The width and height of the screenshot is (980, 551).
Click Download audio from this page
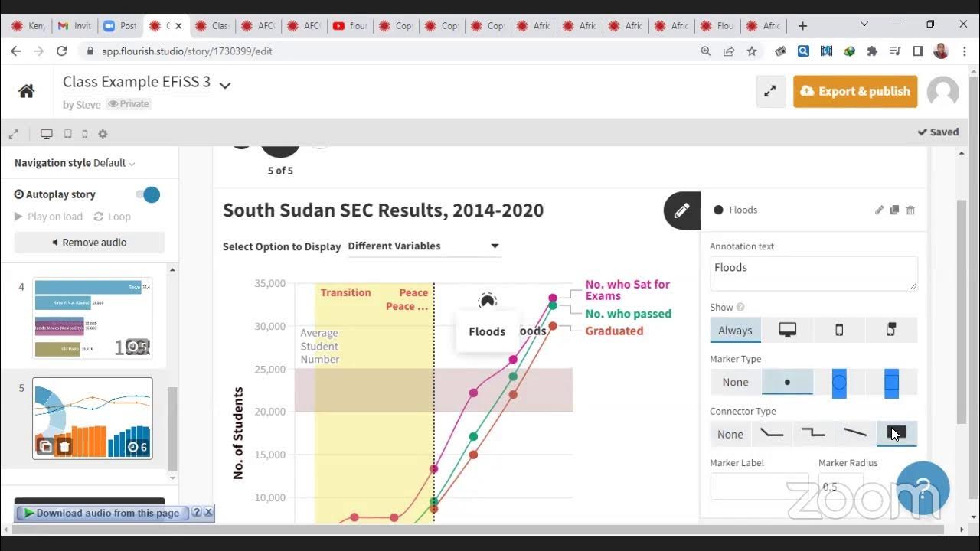click(x=101, y=513)
